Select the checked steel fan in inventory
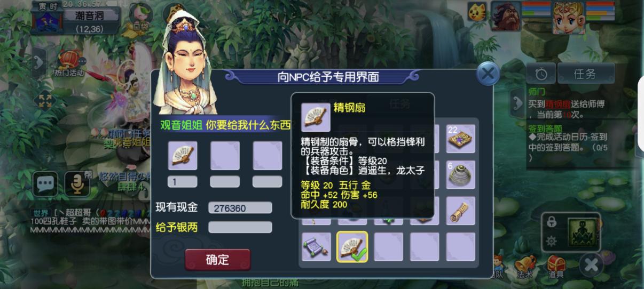 (352, 247)
